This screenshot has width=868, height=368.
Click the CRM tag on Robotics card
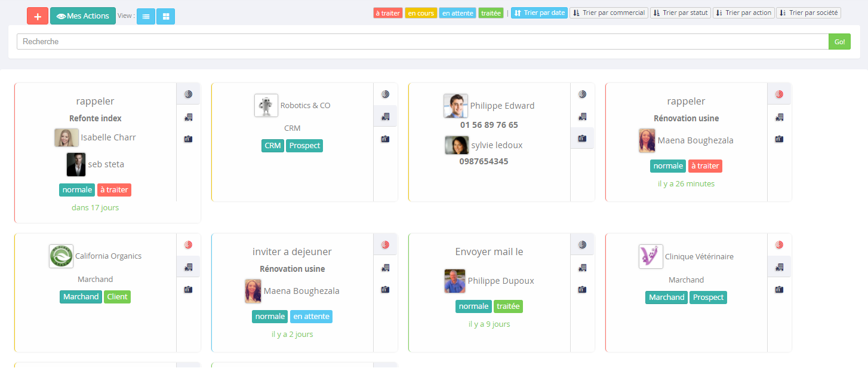tap(273, 146)
